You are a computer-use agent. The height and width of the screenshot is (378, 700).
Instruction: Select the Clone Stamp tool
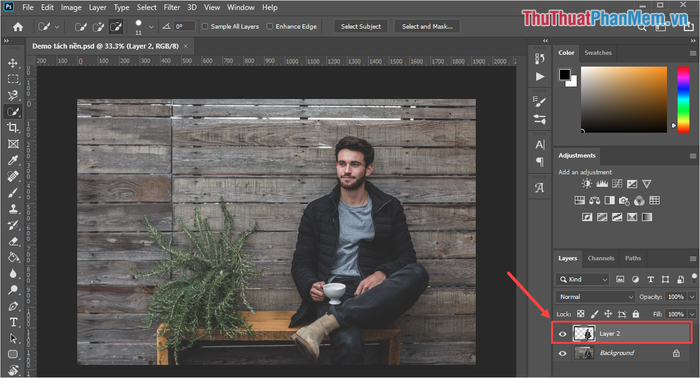13,209
